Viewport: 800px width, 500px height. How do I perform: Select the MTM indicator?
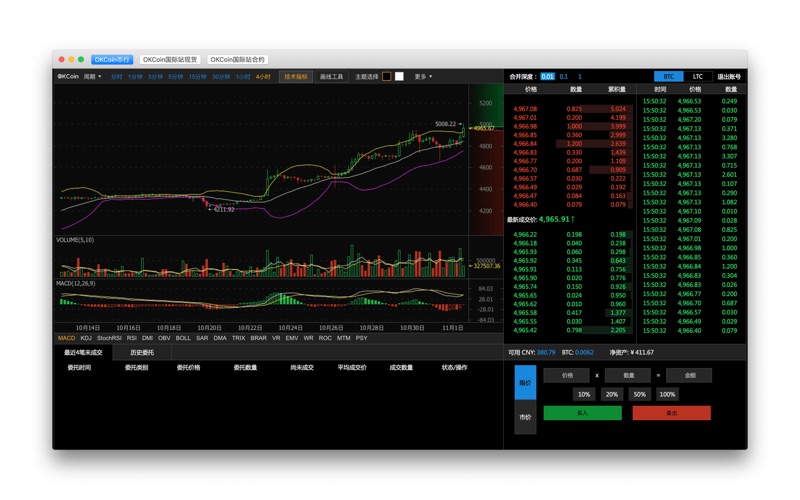point(343,338)
